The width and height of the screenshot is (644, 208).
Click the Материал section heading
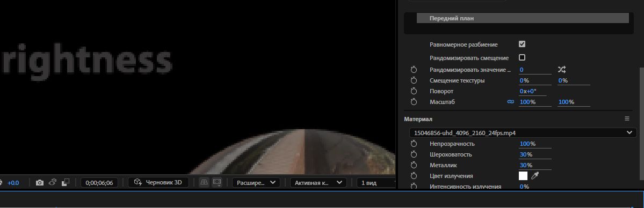418,119
